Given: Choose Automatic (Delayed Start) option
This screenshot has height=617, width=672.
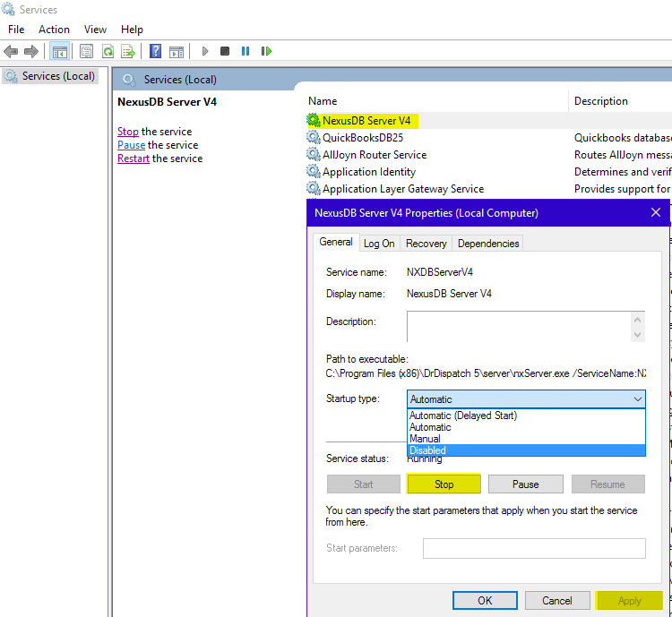Looking at the screenshot, I should coord(526,416).
